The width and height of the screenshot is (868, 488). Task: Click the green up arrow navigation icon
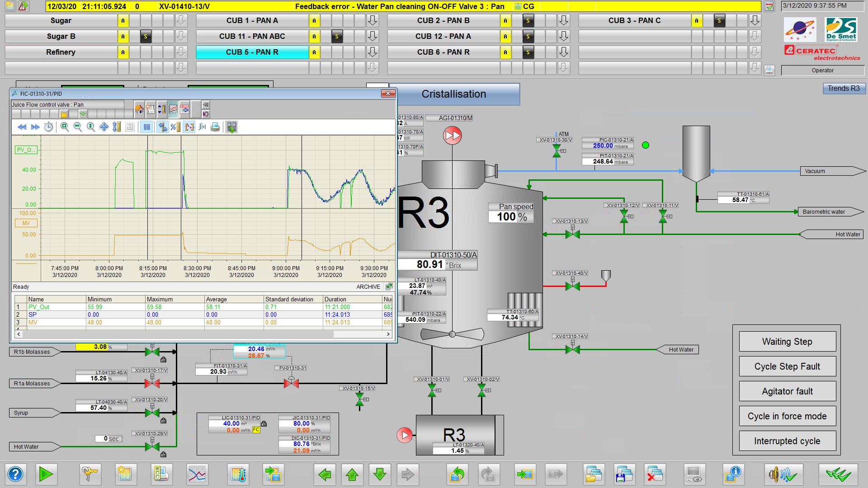point(352,474)
